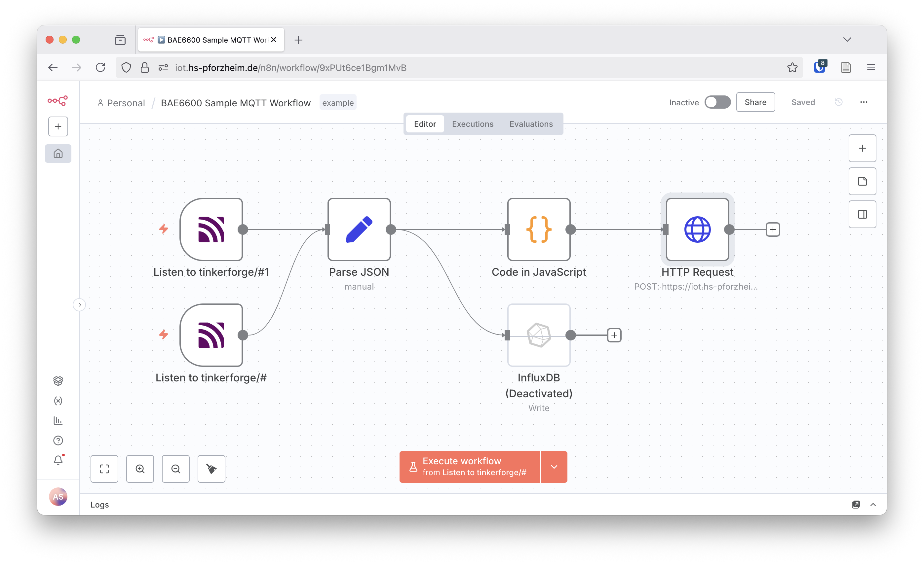This screenshot has height=564, width=924.
Task: Open the workflow options via three dots
Action: coord(864,102)
